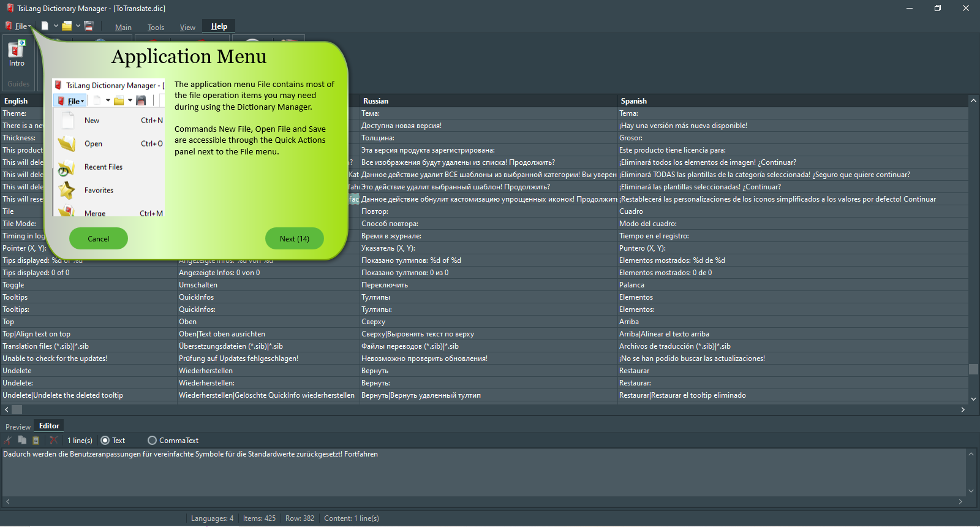Screen dimensions: 980x527
Task: Switch to the Tools ribbon tab
Action: 156,27
